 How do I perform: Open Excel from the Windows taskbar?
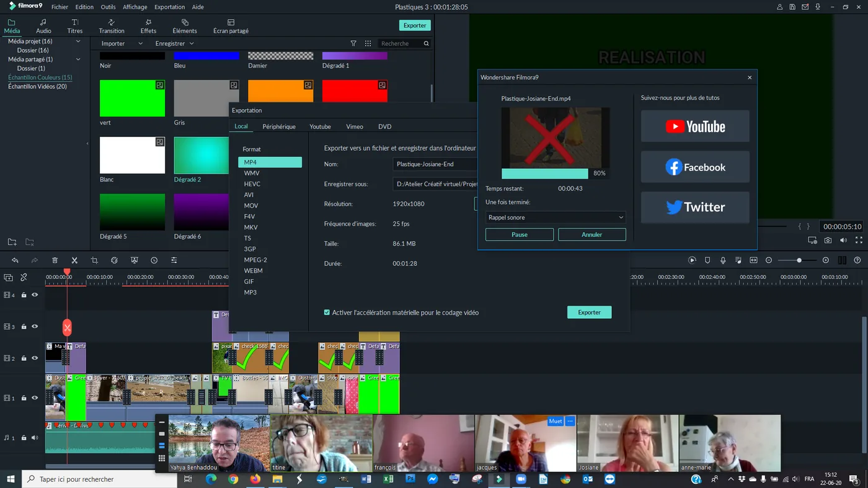(388, 479)
